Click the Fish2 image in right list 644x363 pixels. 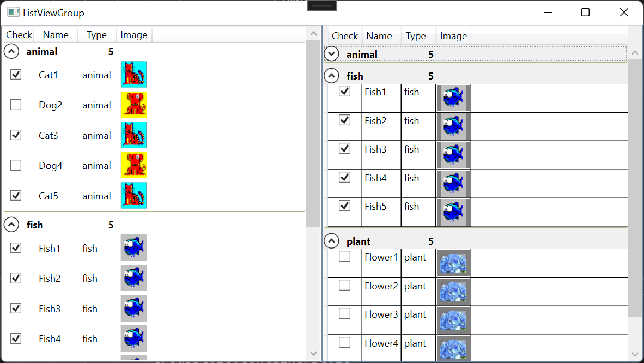coord(453,126)
